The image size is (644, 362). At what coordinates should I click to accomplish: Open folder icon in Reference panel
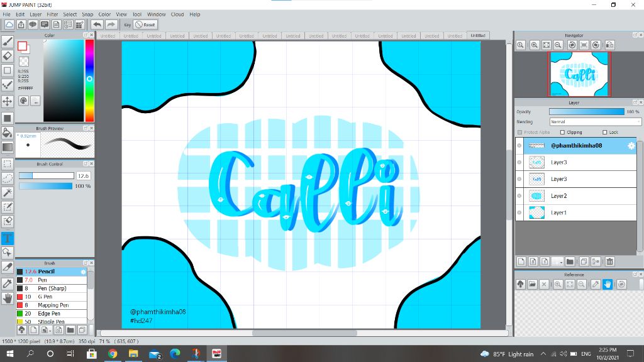pyautogui.click(x=532, y=284)
